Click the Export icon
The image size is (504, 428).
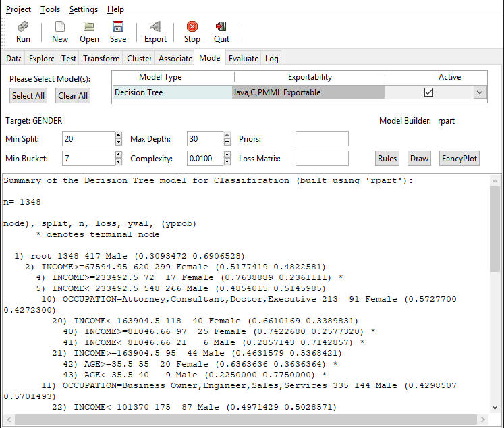pos(155,26)
